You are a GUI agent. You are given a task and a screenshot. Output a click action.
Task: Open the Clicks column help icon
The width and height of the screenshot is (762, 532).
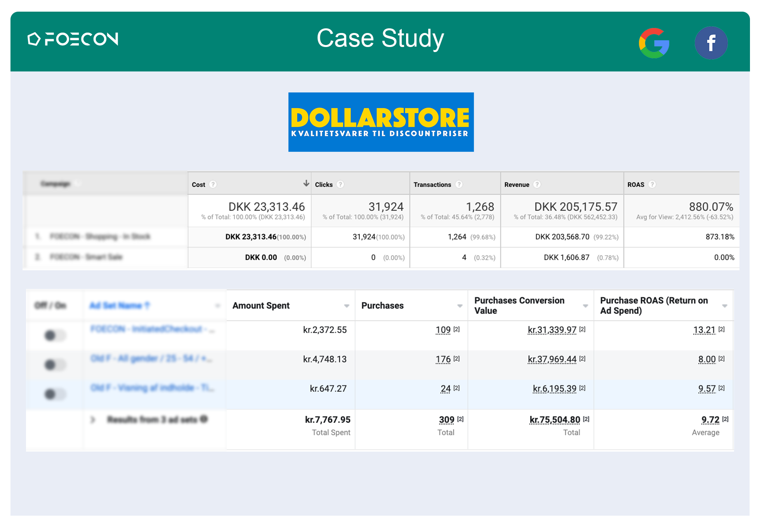[340, 184]
